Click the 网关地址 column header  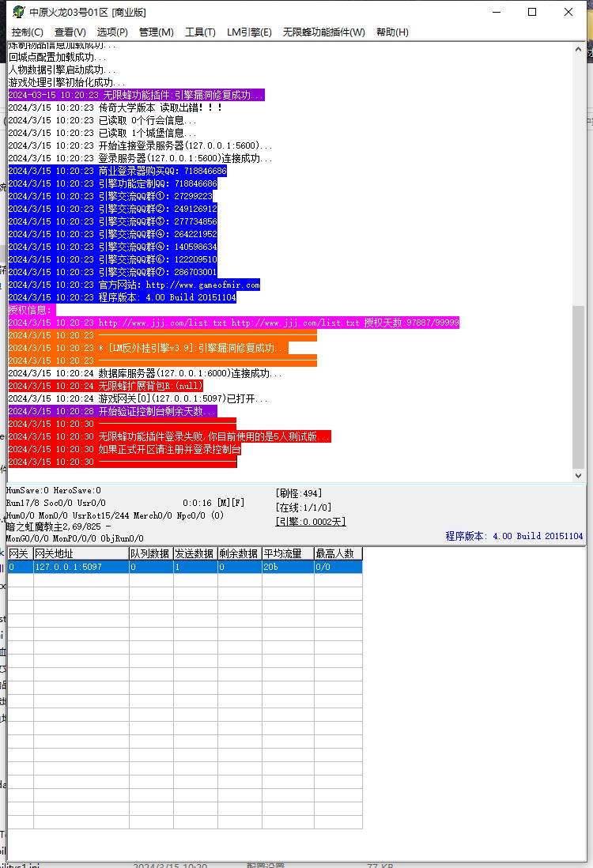click(81, 553)
